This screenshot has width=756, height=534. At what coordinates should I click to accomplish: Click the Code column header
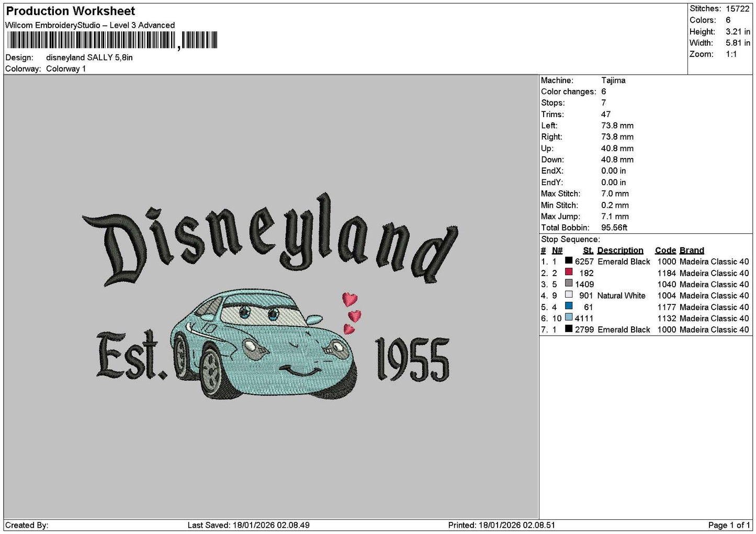click(665, 251)
